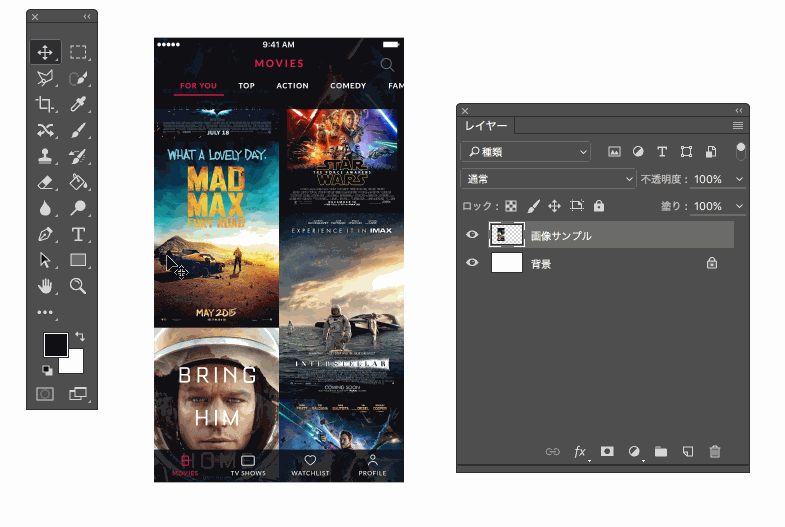Open the Layers panel menu
This screenshot has height=527, width=785.
[x=738, y=126]
